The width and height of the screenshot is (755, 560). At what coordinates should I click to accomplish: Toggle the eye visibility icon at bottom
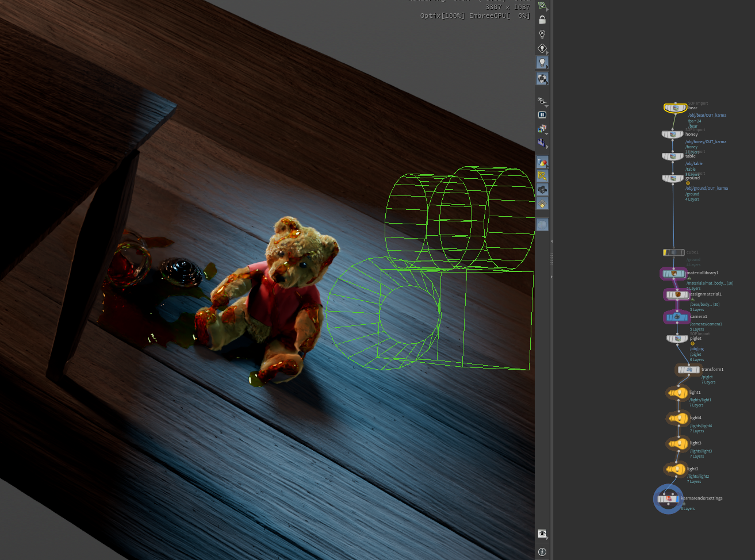[x=542, y=534]
